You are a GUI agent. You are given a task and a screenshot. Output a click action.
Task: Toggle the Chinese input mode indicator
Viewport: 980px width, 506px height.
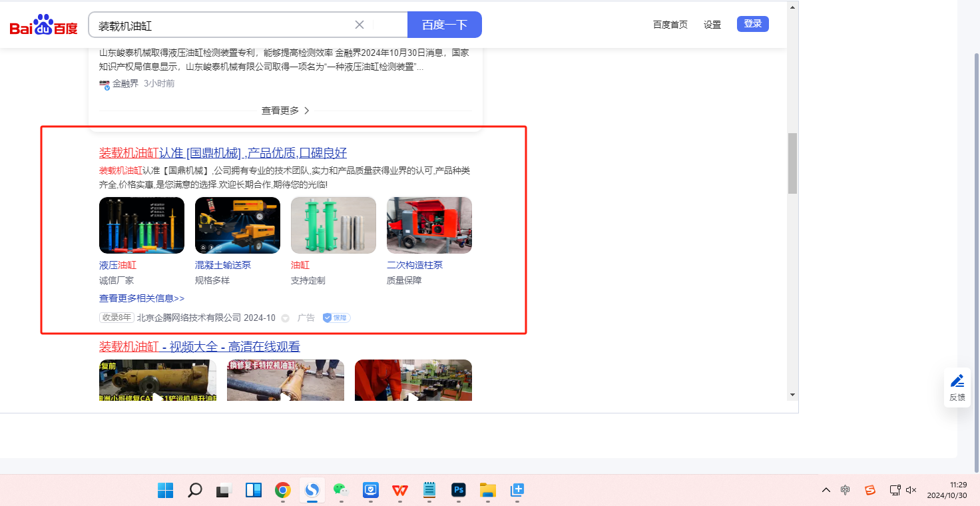[x=846, y=490]
